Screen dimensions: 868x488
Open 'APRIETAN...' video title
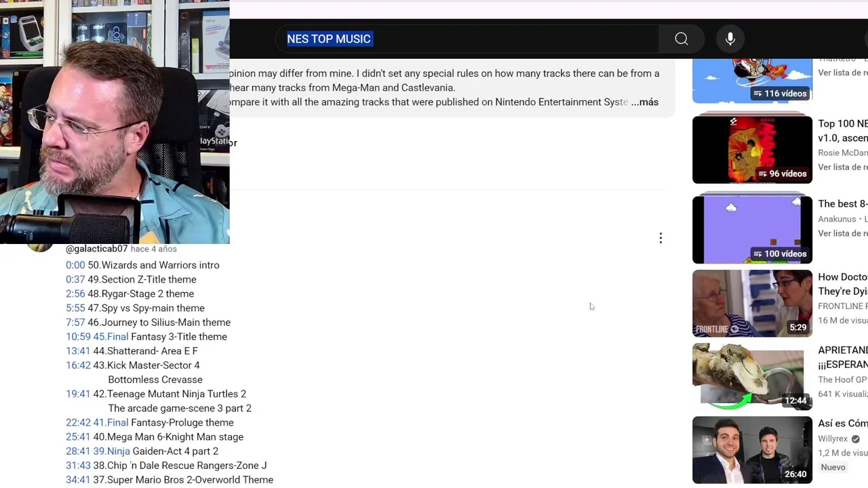coord(843,357)
